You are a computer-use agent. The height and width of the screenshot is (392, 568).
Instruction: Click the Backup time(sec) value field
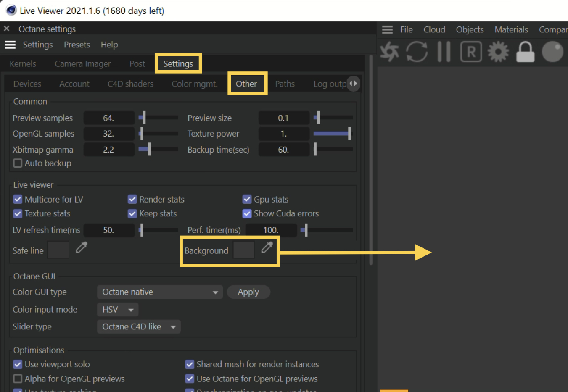[284, 150]
